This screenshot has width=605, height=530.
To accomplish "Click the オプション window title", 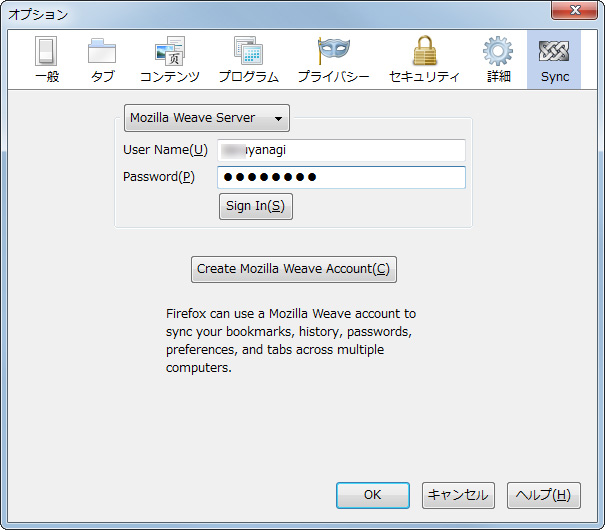I will pyautogui.click(x=38, y=15).
